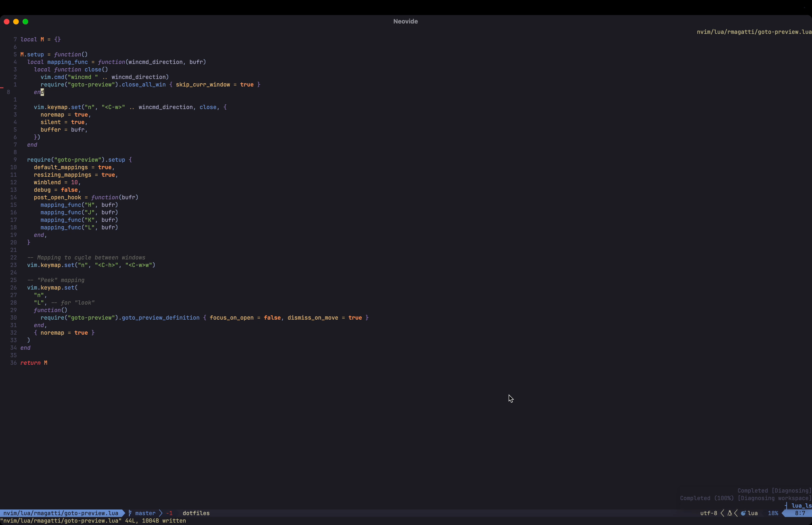
Task: Click the red diff sign in gutter
Action: 2,88
